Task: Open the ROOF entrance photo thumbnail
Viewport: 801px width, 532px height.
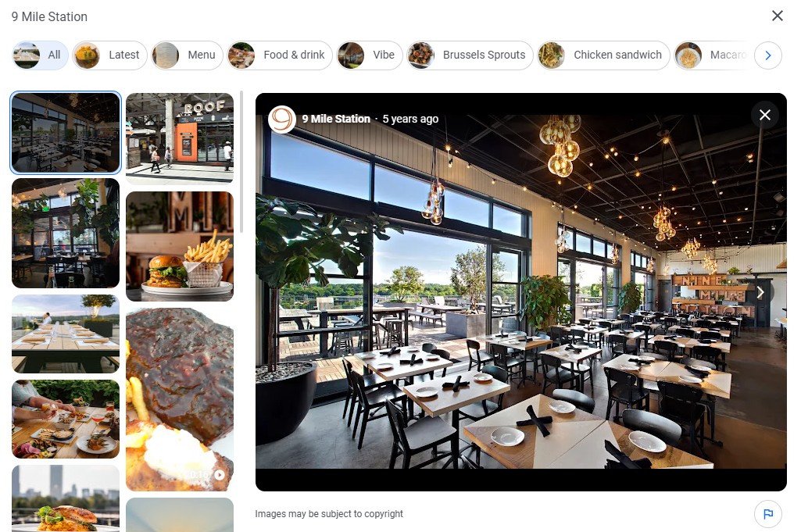Action: point(180,138)
